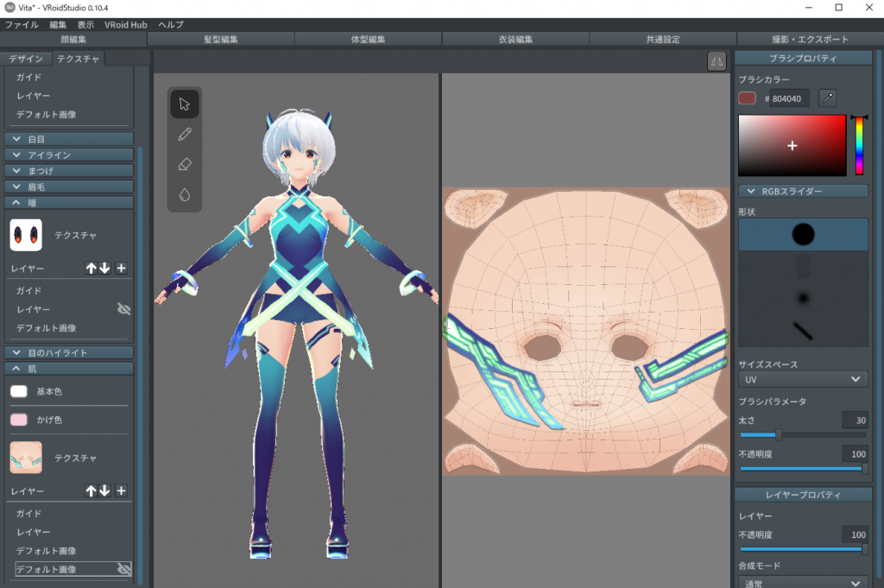
Task: Click the かげ色 pink color swatch
Action: [x=19, y=419]
